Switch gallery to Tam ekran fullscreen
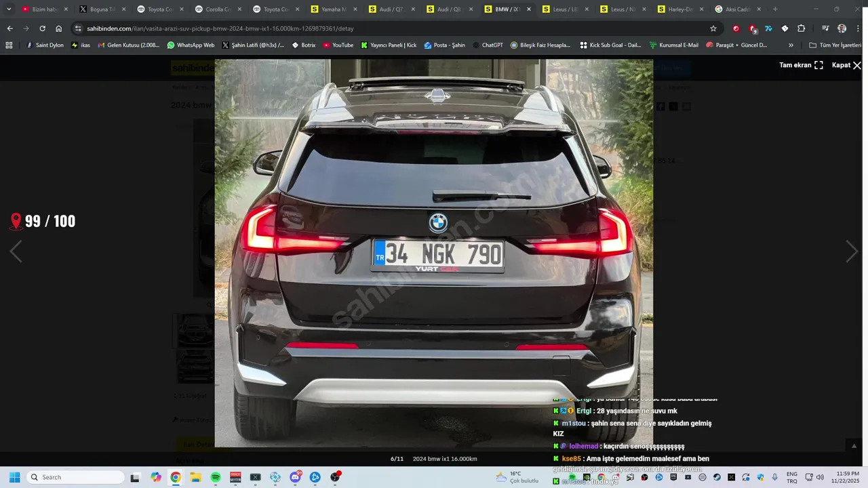Image resolution: width=868 pixels, height=488 pixels. pyautogui.click(x=801, y=65)
